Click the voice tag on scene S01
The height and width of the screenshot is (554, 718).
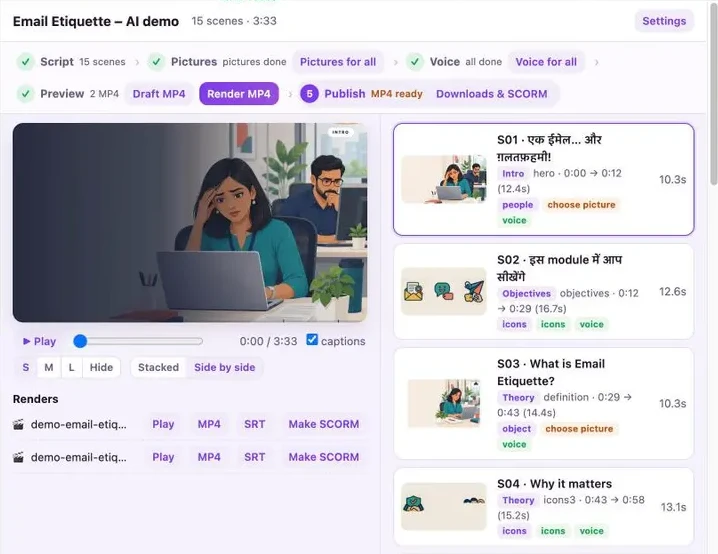[x=514, y=220]
